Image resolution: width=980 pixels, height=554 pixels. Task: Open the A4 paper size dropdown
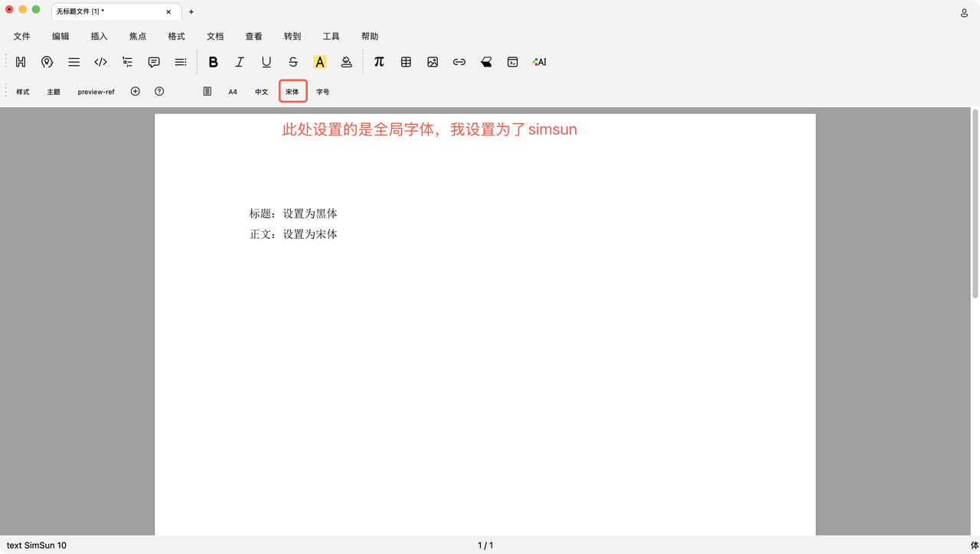coord(233,92)
